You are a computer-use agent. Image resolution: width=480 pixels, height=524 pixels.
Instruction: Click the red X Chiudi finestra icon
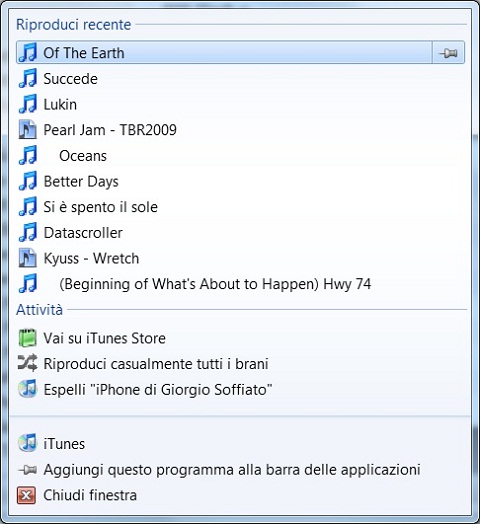point(26,495)
